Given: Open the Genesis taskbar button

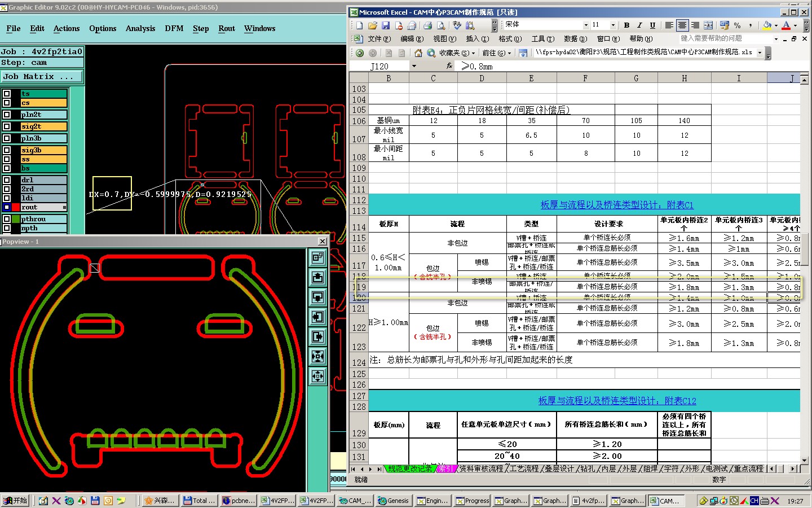Looking at the screenshot, I should (x=393, y=501).
